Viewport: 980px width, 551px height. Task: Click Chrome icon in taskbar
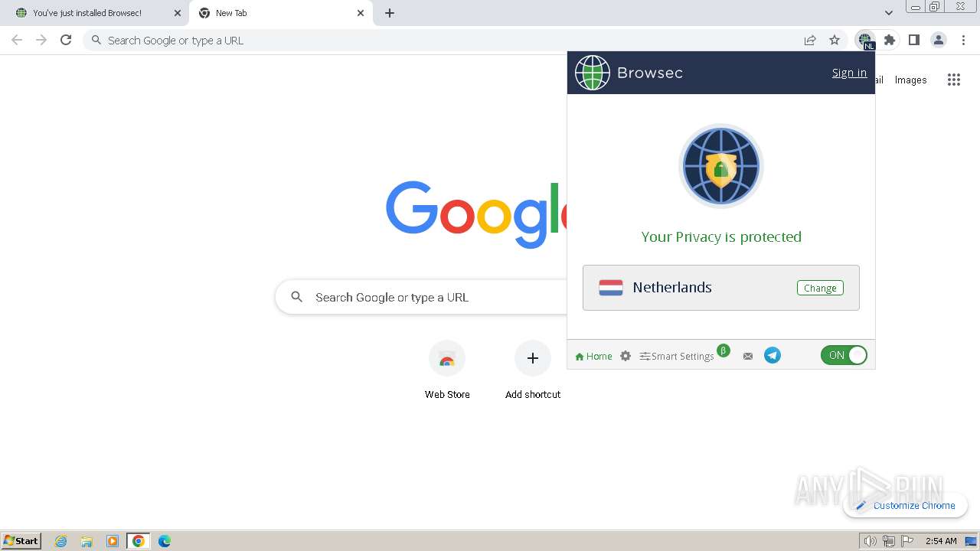(138, 541)
